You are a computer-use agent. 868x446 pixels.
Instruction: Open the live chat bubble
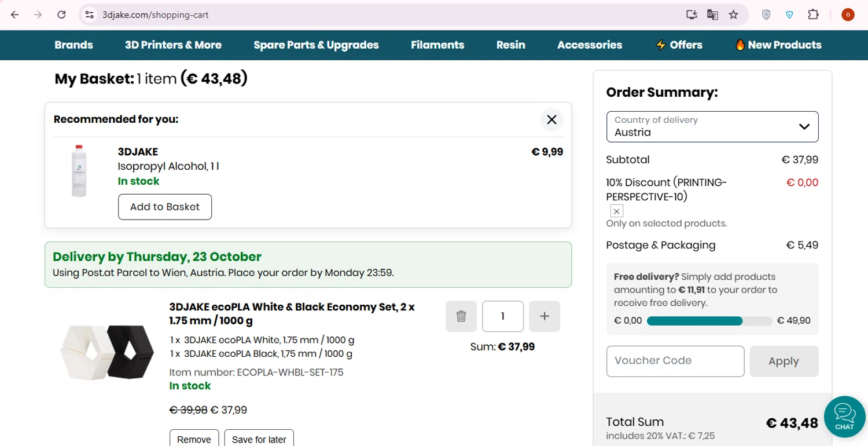coord(844,416)
